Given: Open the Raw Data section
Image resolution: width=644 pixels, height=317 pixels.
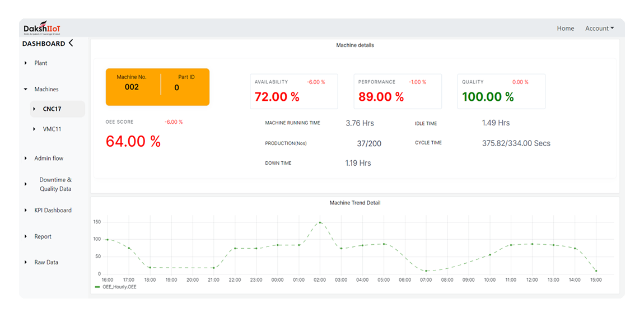Looking at the screenshot, I should [46, 262].
